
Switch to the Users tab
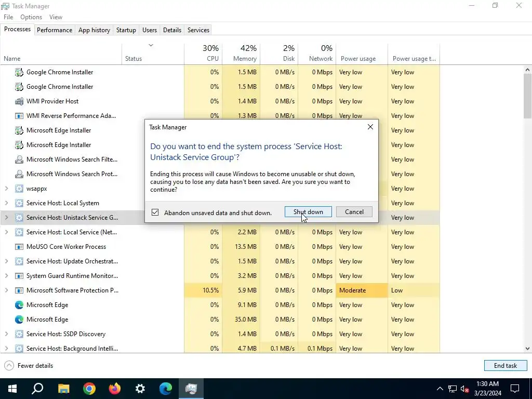click(149, 30)
